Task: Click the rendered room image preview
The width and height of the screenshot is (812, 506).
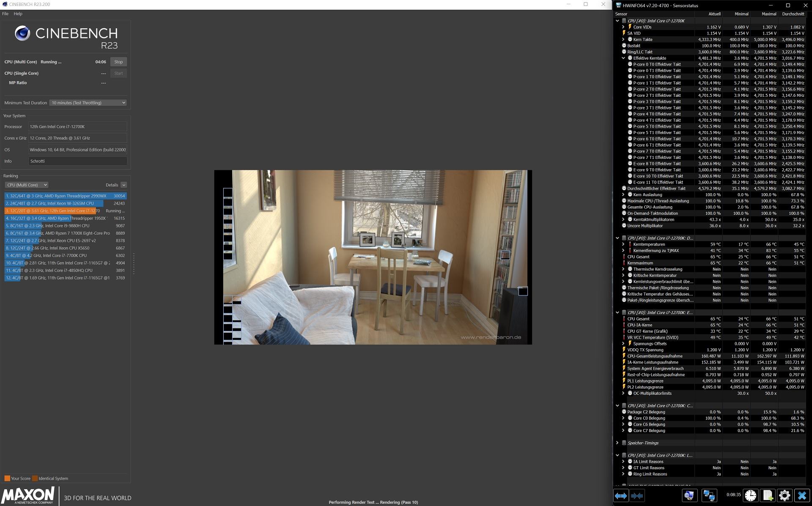Action: [x=373, y=257]
